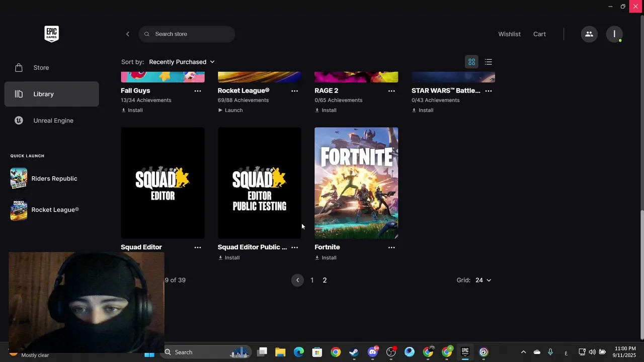Viewport: 644px width, 362px height.
Task: Go to the Store section
Action: [51, 67]
